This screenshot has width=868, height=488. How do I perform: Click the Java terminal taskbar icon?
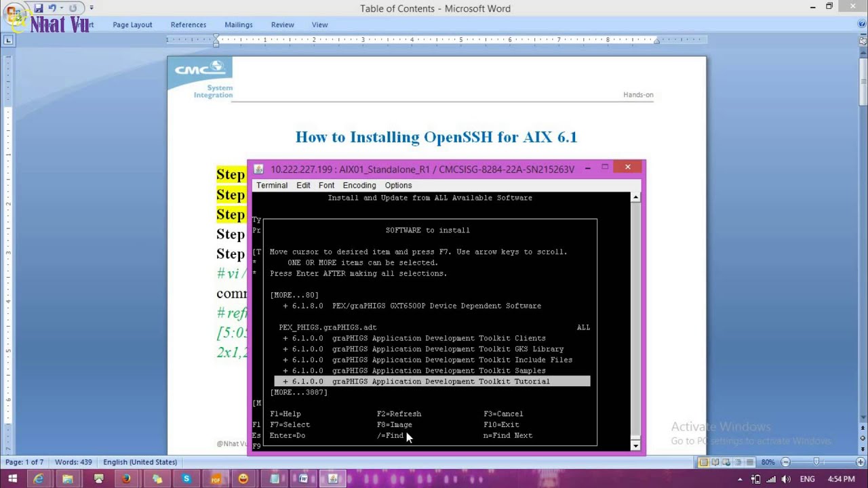[x=332, y=479]
